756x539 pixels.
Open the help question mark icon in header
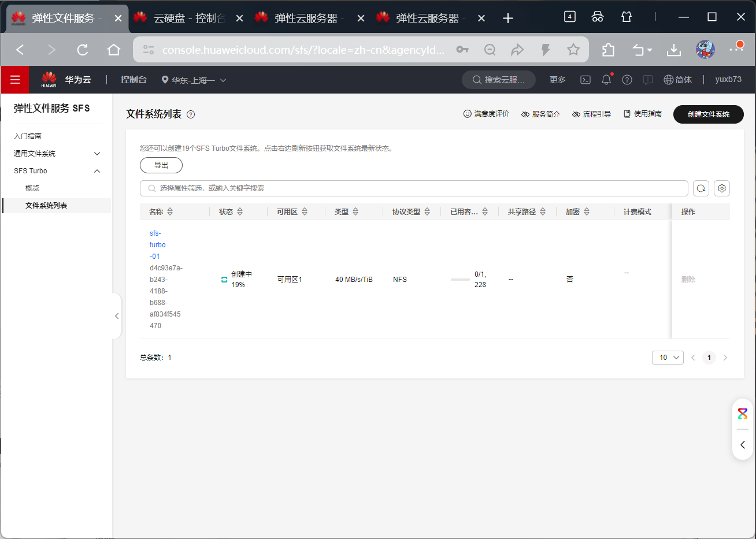click(x=627, y=80)
